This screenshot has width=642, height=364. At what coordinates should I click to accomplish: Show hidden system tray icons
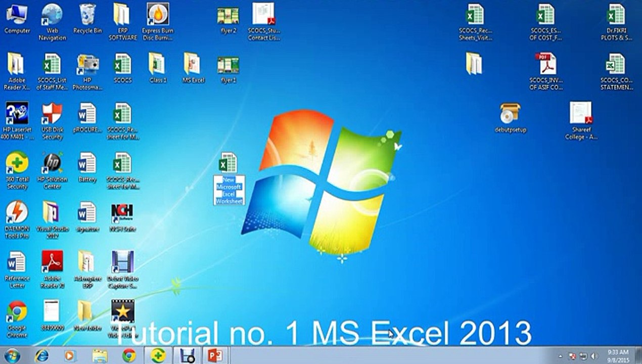(560, 356)
